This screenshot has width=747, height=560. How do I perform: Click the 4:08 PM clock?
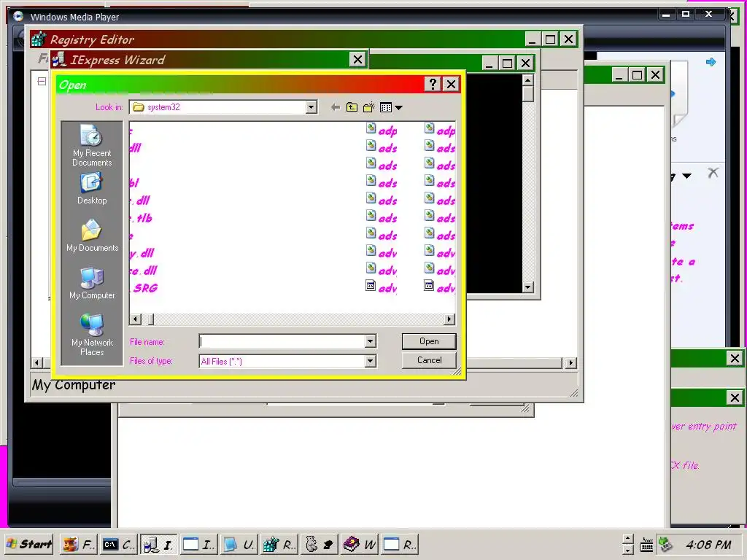[x=708, y=544]
